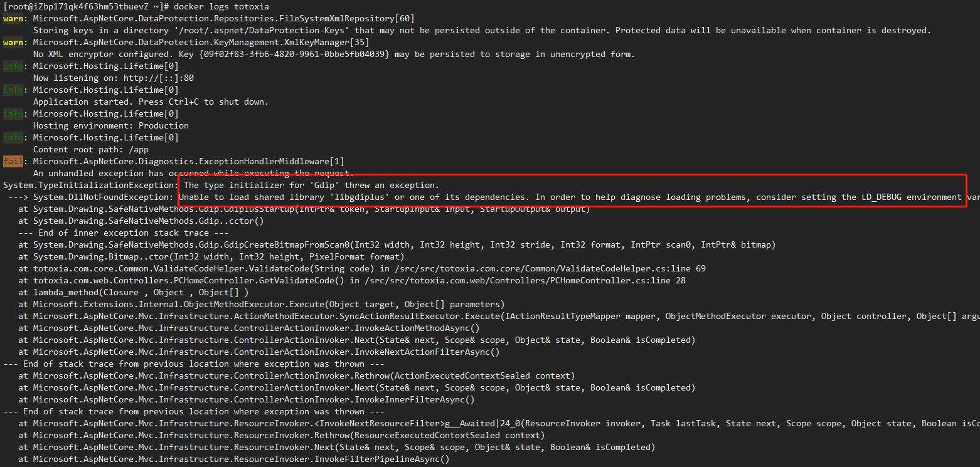Click 'InvokeActionMethodAsync()' stack frame
Viewport: 980px width, 467px height.
(x=248, y=328)
